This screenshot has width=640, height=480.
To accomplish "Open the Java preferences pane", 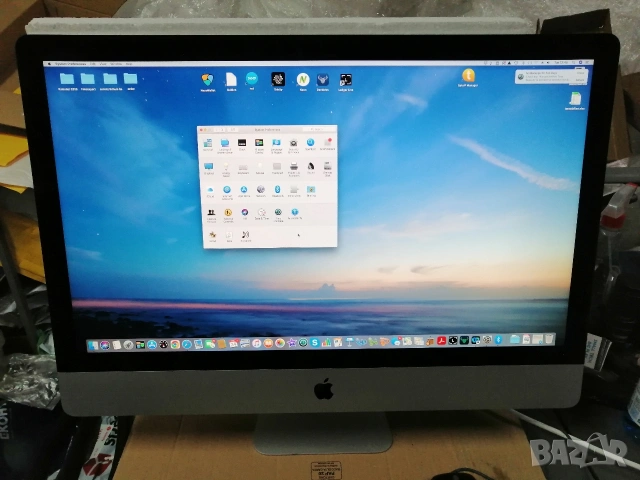I will [229, 237].
